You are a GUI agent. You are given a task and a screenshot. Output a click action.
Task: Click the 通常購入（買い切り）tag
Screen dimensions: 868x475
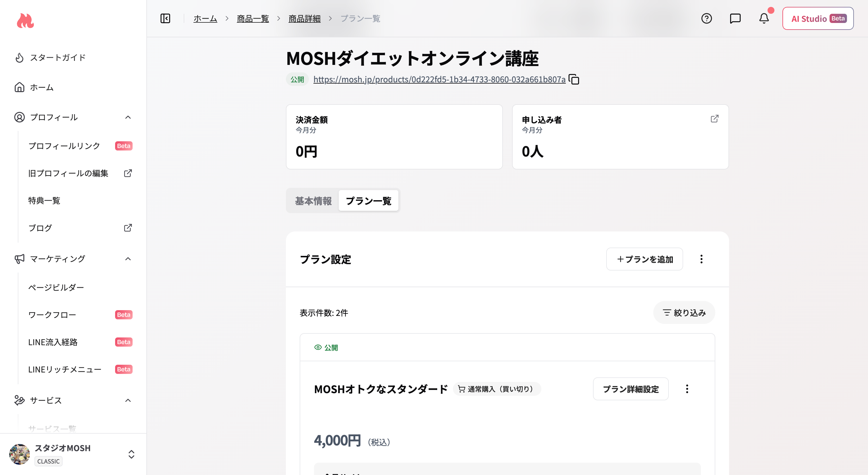point(497,389)
